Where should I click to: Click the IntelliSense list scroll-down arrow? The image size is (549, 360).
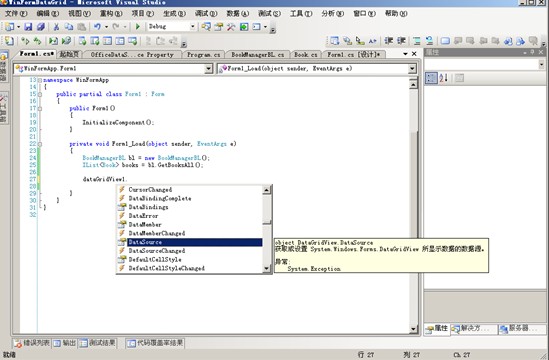coord(266,269)
